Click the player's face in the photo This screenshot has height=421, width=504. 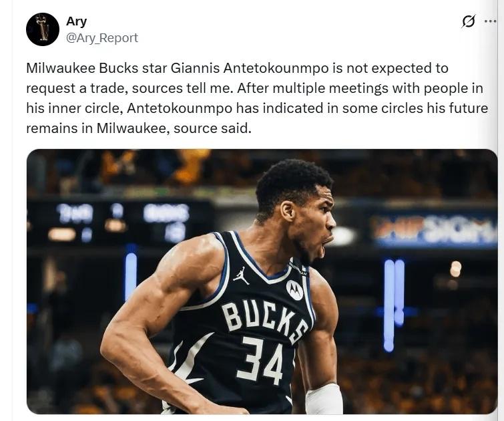coord(309,221)
